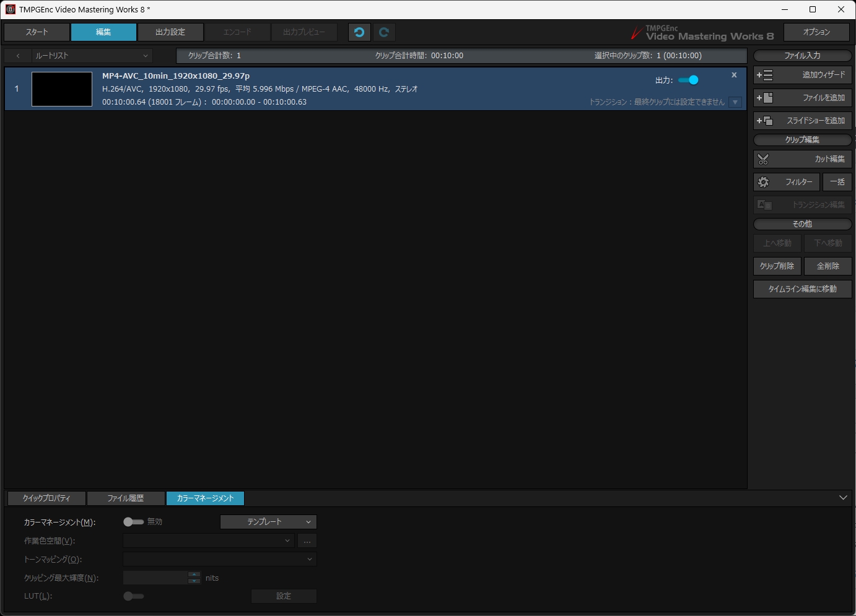Open 作業色空間 combo box
The height and width of the screenshot is (616, 856).
pyautogui.click(x=209, y=540)
